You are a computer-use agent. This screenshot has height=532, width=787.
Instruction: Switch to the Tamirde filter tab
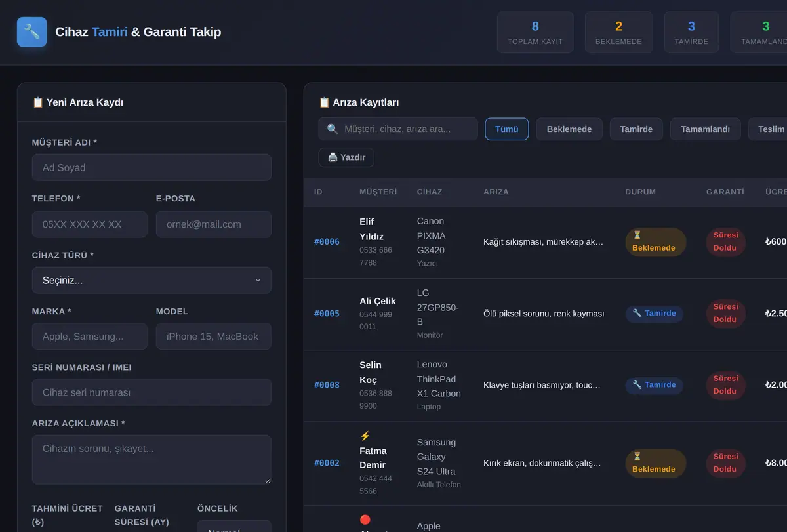pyautogui.click(x=636, y=129)
